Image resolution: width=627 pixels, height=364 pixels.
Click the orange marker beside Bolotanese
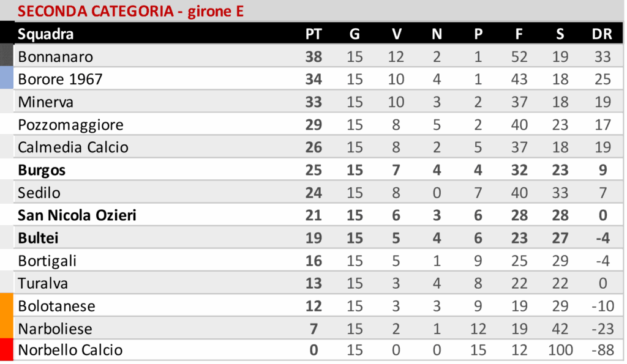pyautogui.click(x=7, y=305)
